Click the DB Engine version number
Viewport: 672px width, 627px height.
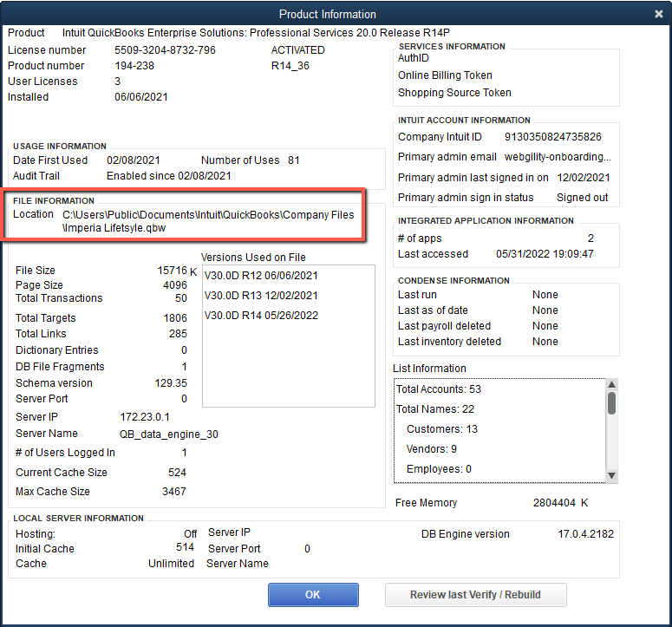coord(585,534)
